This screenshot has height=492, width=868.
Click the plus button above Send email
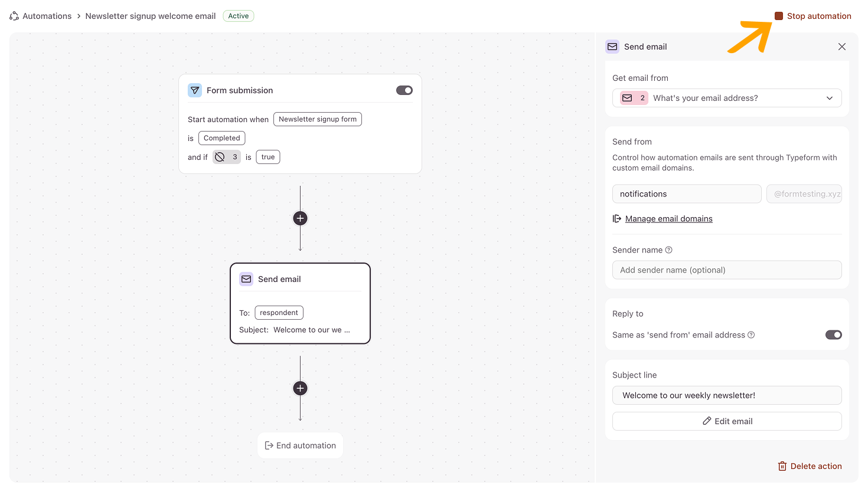coord(300,218)
